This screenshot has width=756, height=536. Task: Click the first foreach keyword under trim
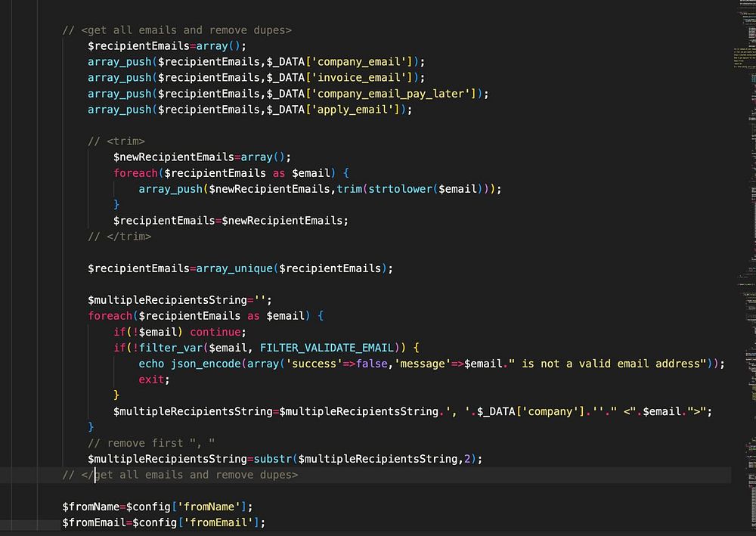click(x=135, y=173)
